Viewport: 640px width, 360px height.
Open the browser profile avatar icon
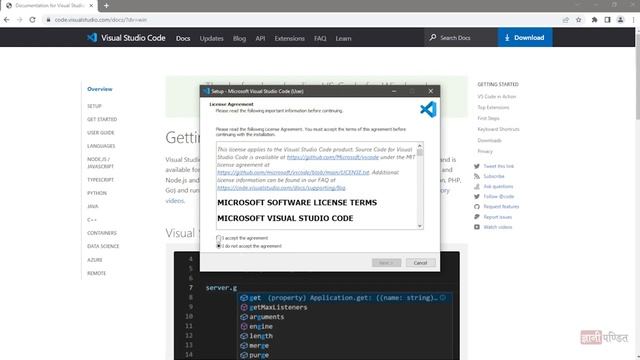620,20
